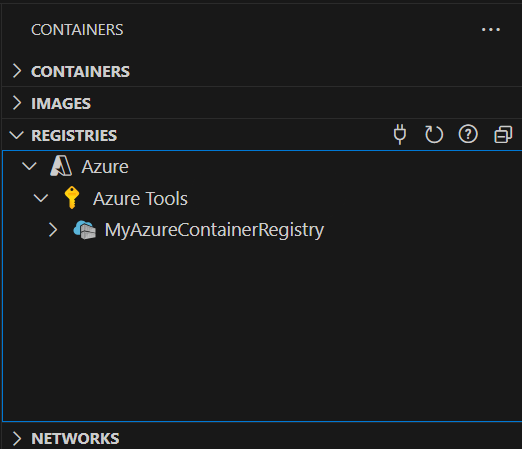Collapse the Azure tree node chevron
The width and height of the screenshot is (522, 449).
pos(29,166)
